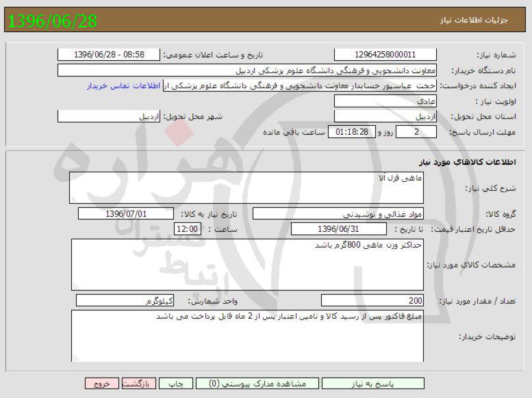Click the announcement date field 1396/06/28 - 08:58

click(x=109, y=55)
